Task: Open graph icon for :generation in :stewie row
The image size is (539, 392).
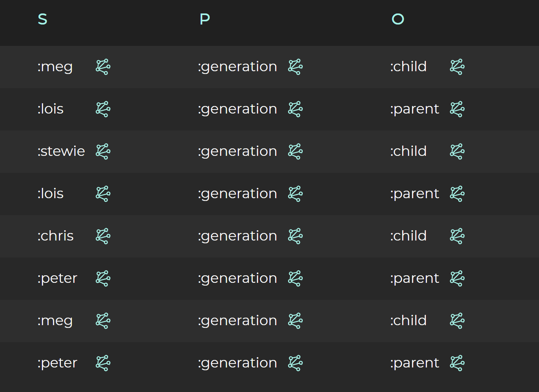Action: click(x=295, y=151)
